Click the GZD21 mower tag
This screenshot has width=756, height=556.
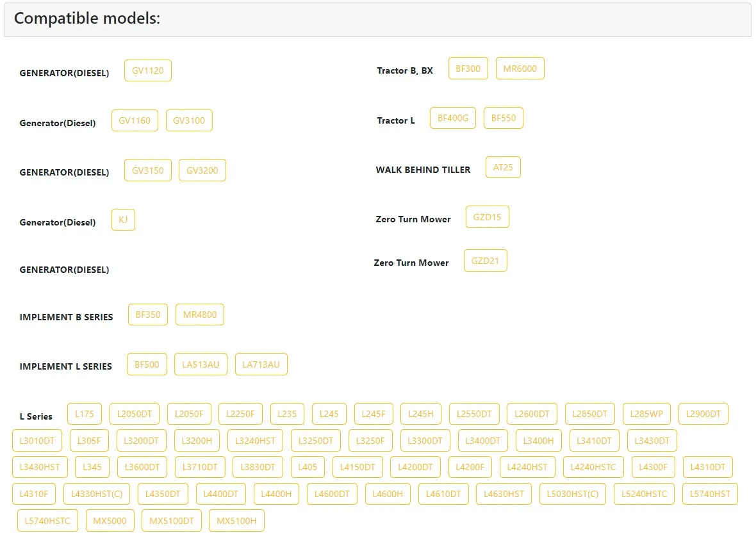[x=485, y=261]
